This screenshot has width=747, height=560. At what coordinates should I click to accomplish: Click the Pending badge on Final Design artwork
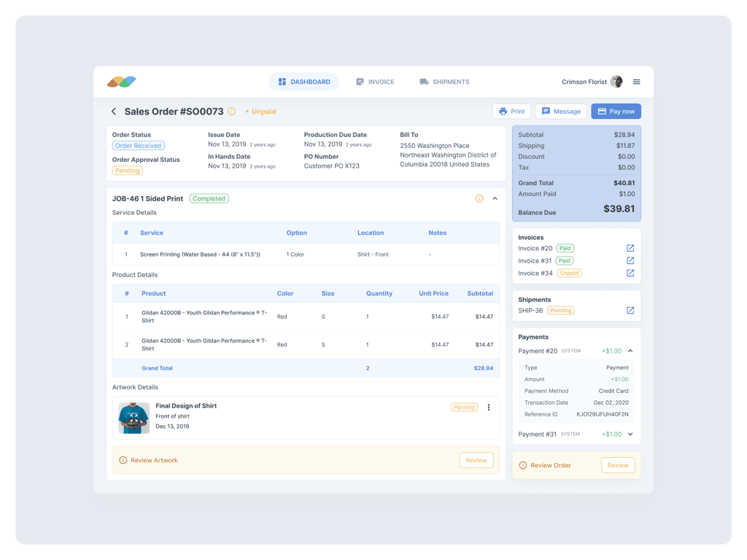point(464,407)
